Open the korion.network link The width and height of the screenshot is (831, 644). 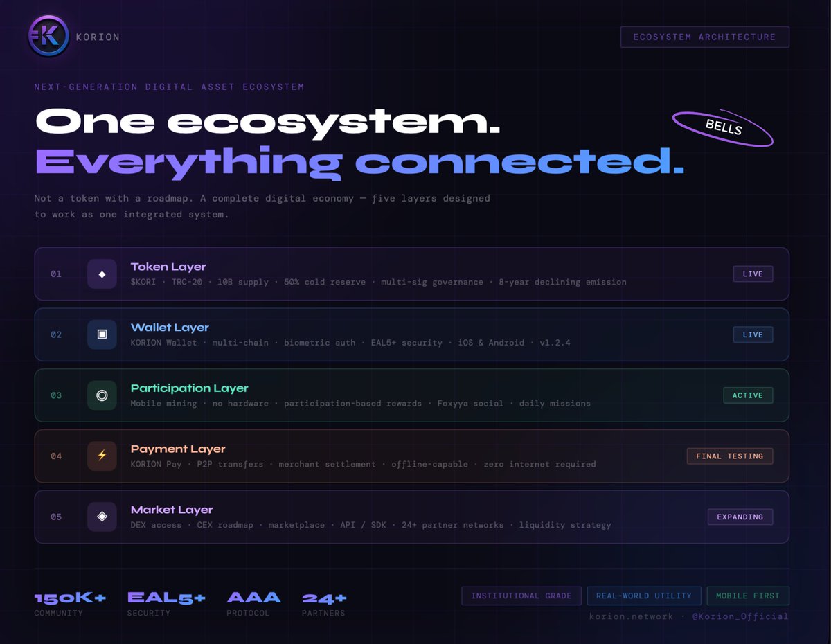[x=631, y=616]
